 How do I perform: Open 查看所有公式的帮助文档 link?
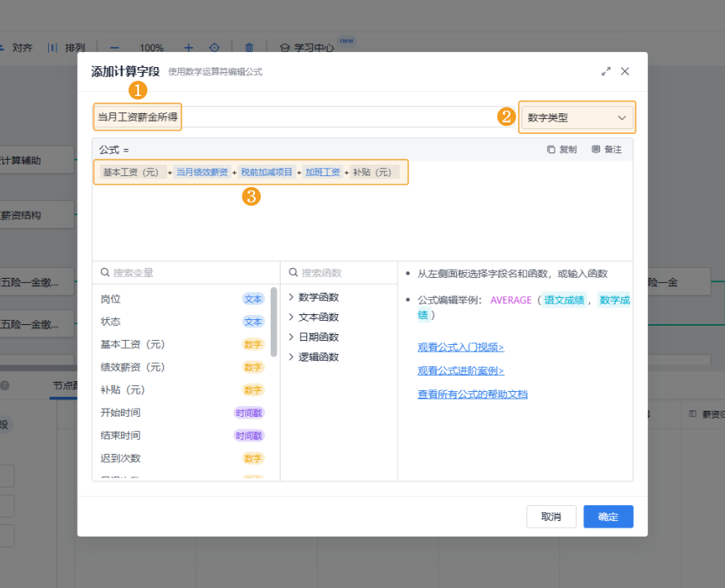click(x=472, y=394)
